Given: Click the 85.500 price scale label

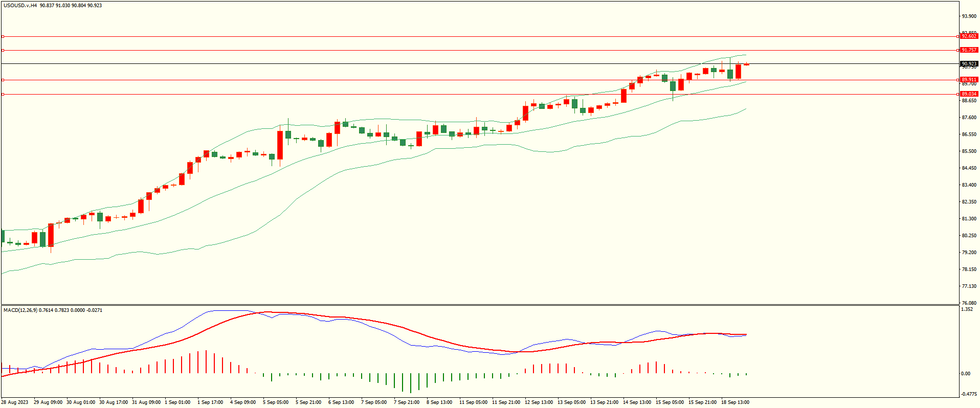Looking at the screenshot, I should coord(969,151).
